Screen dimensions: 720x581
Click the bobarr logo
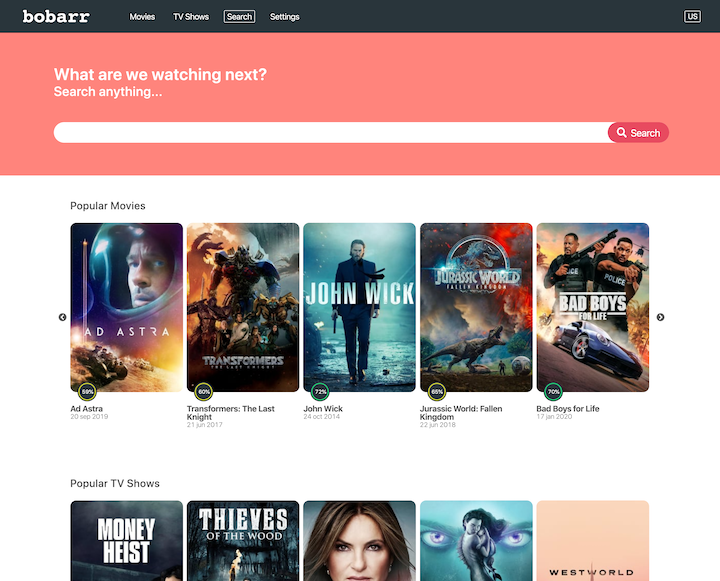point(56,17)
